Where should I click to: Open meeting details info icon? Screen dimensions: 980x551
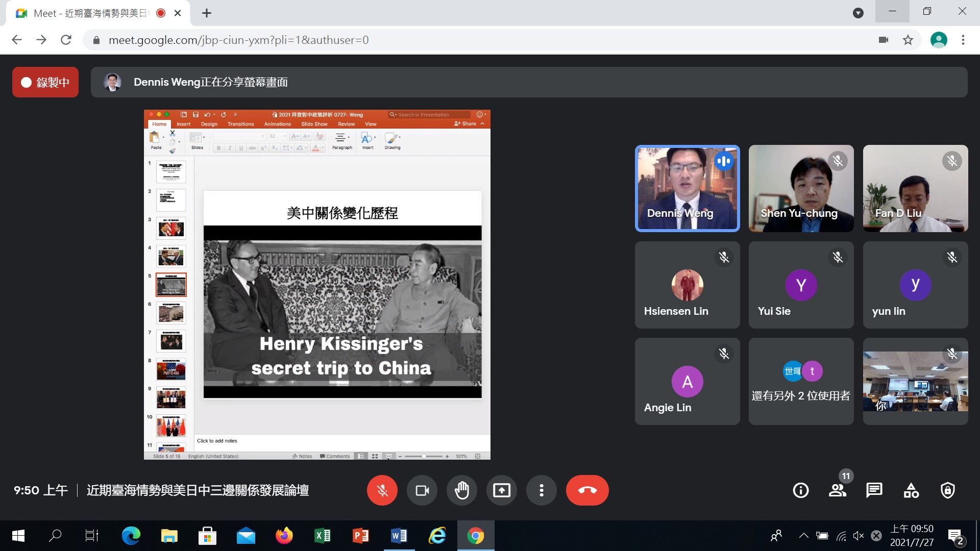[800, 490]
